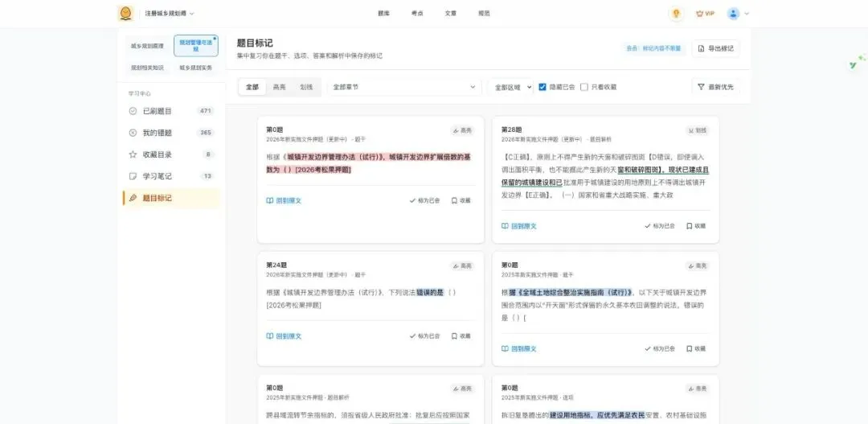Screen dimensions: 868x424
Task: Click the X-circle icon beside 我的错题
Action: coord(133,133)
